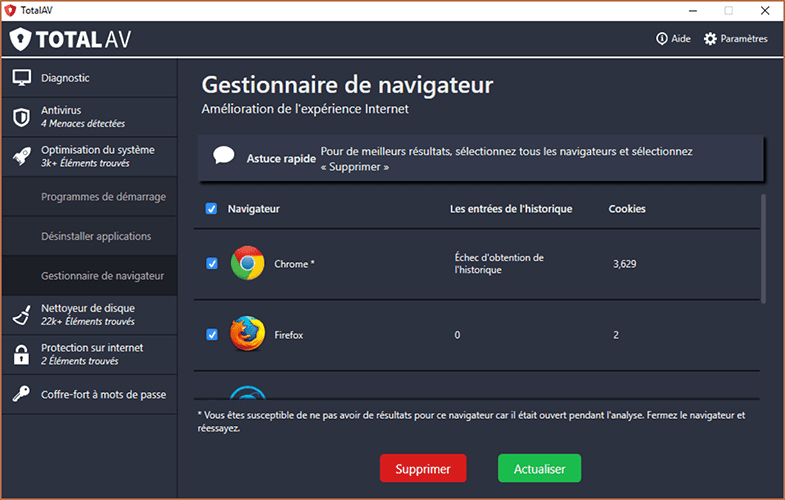Click the broom icon for disk cleaner
The width and height of the screenshot is (785, 500).
[x=22, y=315]
